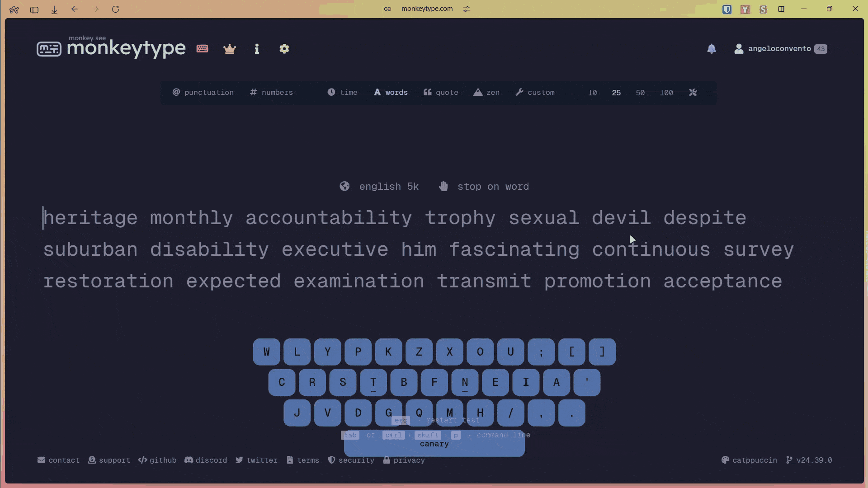868x488 pixels.
Task: Click the word heritage to focus typing
Action: point(90,218)
